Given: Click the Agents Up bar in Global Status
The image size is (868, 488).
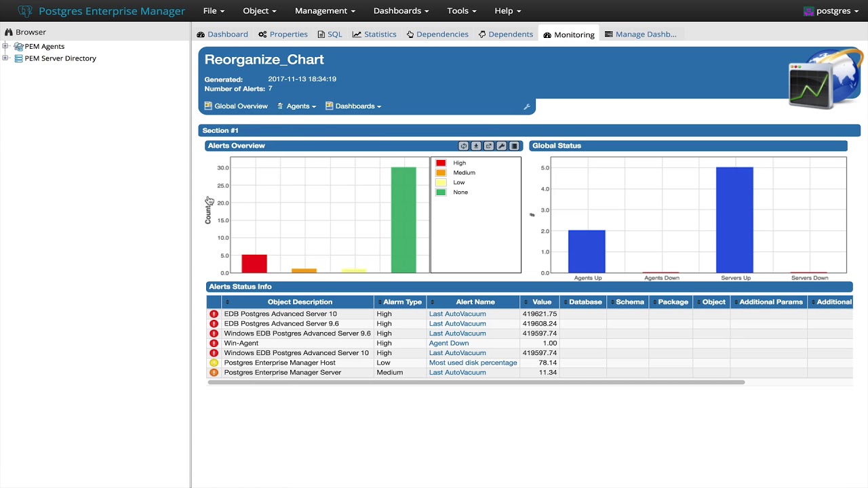Looking at the screenshot, I should (587, 251).
